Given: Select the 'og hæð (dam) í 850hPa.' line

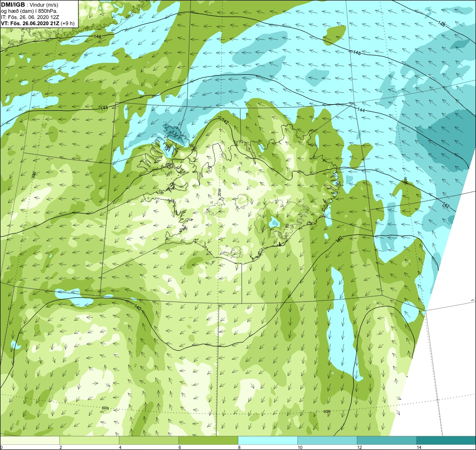Looking at the screenshot, I should click(30, 11).
